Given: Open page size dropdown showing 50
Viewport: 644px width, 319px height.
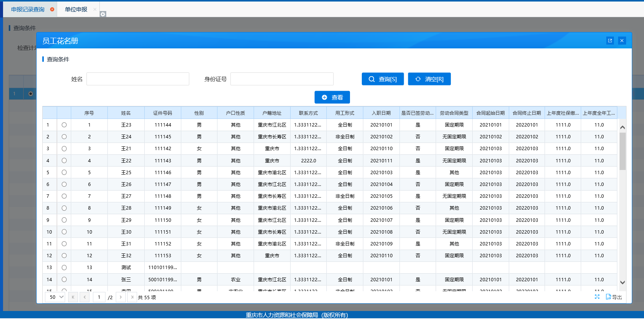Looking at the screenshot, I should (55, 297).
